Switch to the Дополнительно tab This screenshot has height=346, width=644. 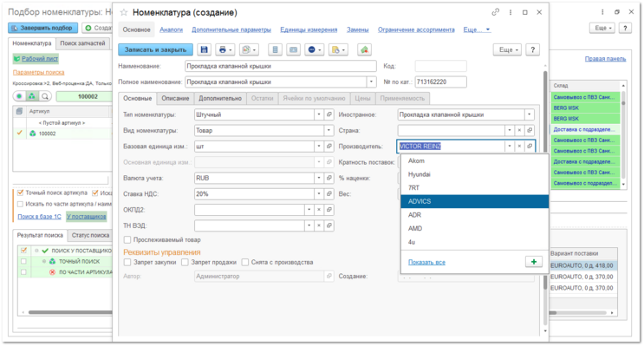click(220, 98)
